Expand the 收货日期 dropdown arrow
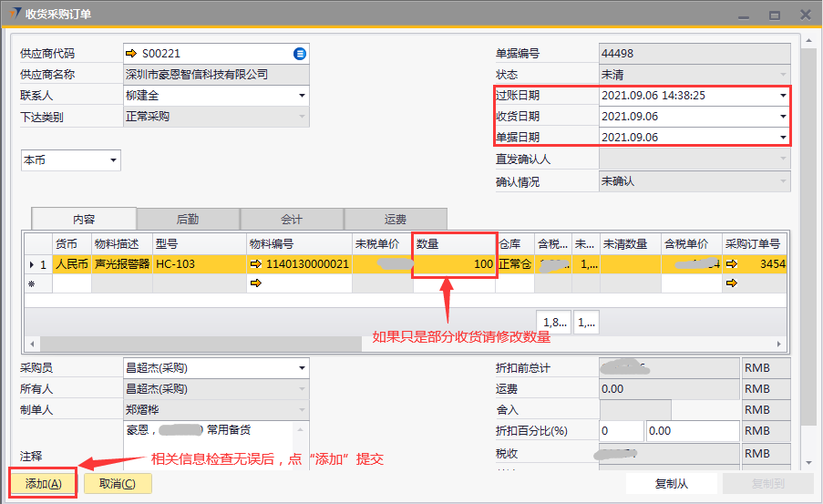This screenshot has width=823, height=504. tap(782, 117)
